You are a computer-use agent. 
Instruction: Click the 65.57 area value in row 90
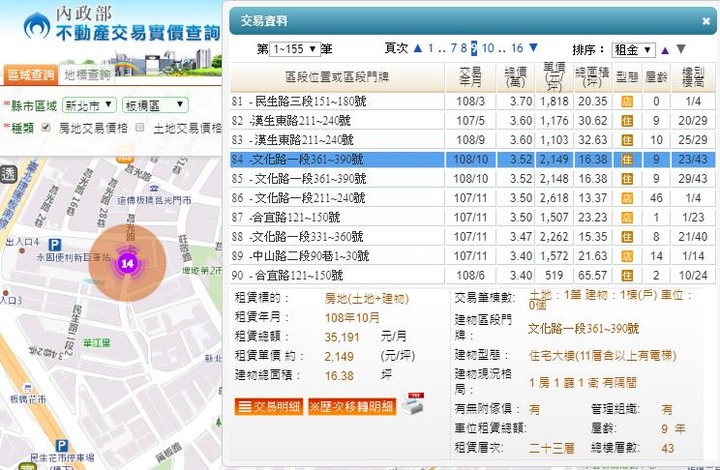coord(592,275)
